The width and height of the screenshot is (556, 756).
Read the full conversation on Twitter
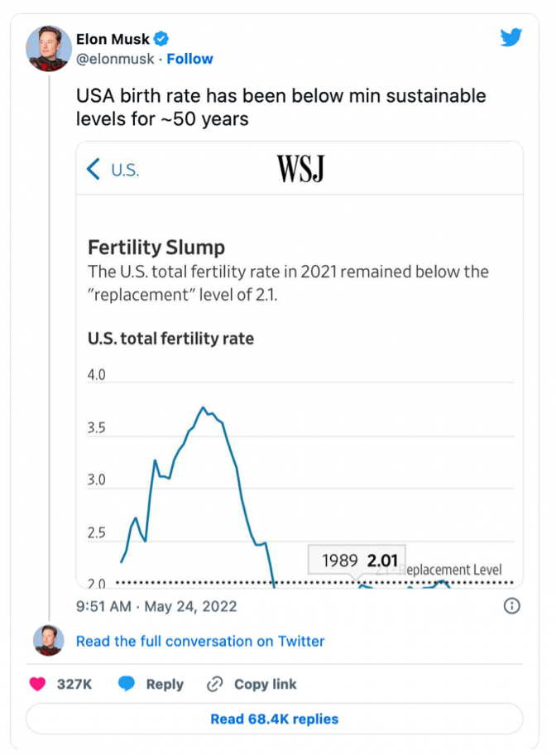pos(200,641)
